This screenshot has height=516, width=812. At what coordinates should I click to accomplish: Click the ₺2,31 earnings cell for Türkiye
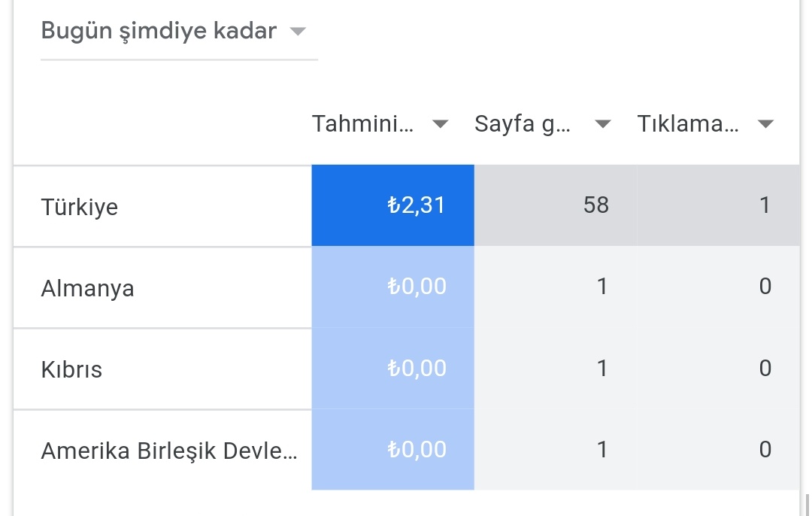pos(392,205)
